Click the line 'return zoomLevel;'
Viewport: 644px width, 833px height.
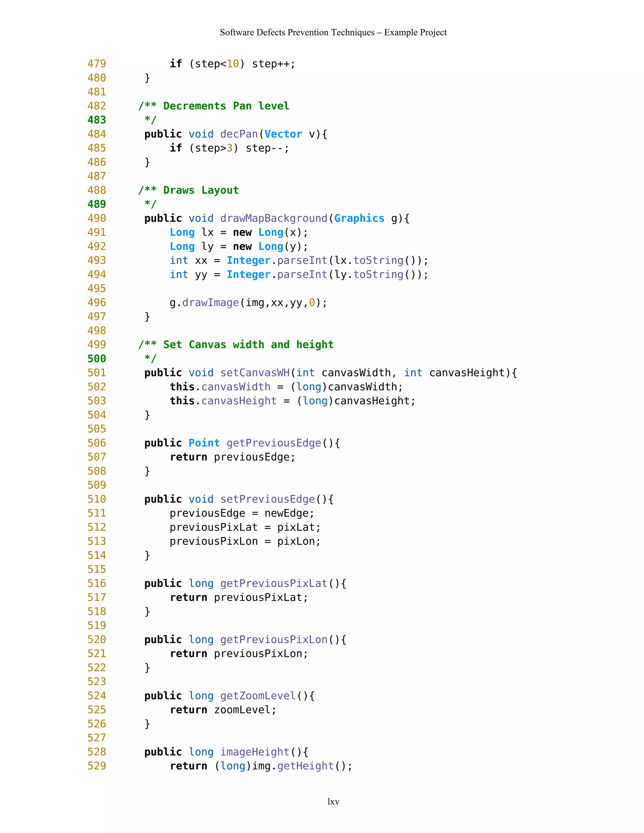tap(223, 710)
